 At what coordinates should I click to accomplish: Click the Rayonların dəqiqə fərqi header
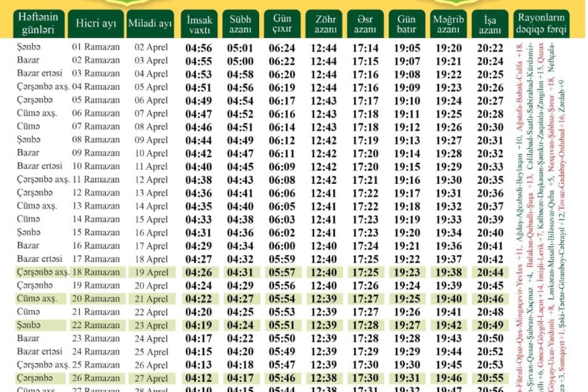click(541, 24)
